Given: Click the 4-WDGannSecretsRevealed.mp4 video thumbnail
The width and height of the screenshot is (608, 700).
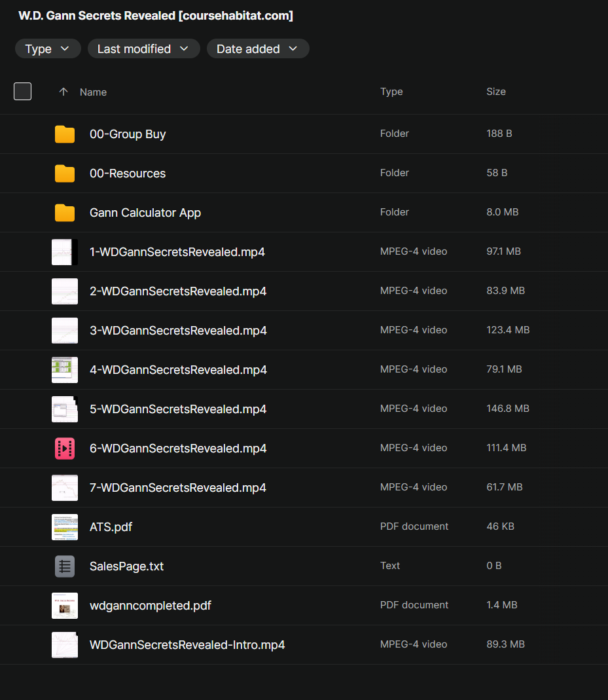Looking at the screenshot, I should (x=65, y=370).
